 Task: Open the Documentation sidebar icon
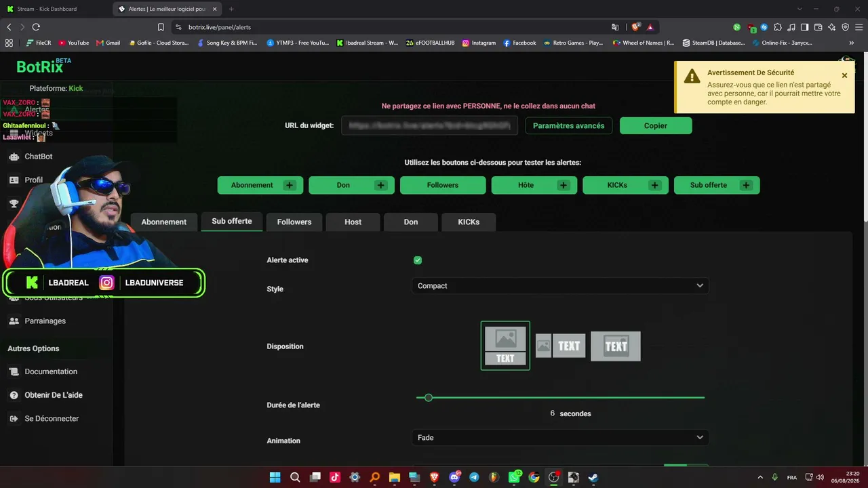click(x=14, y=372)
